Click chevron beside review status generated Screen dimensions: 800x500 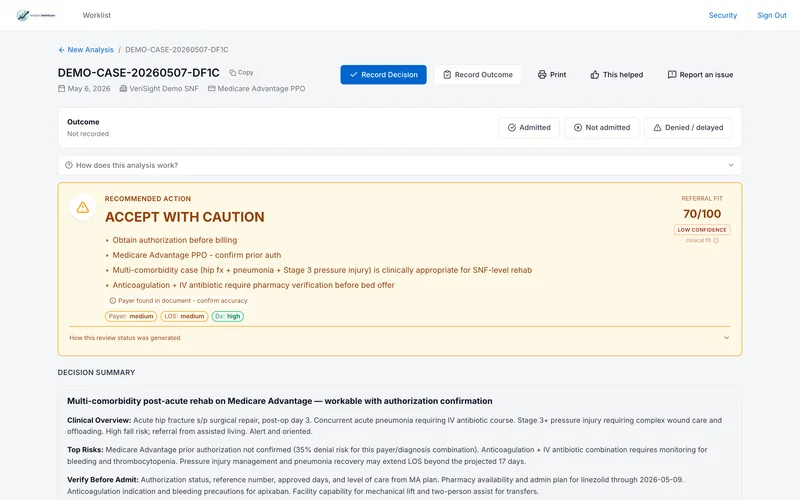click(726, 338)
